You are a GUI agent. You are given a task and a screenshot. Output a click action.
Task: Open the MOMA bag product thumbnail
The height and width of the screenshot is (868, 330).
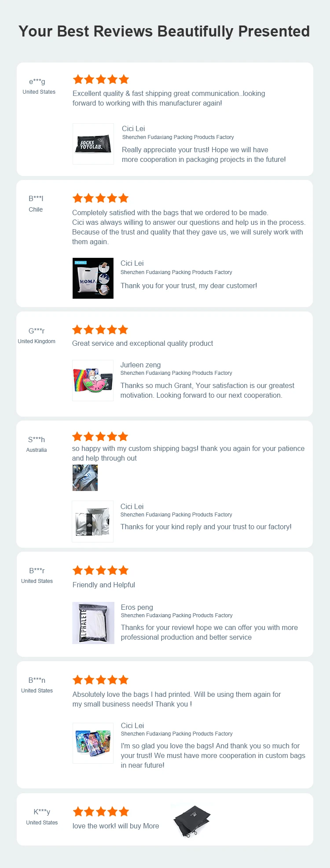coord(93,278)
